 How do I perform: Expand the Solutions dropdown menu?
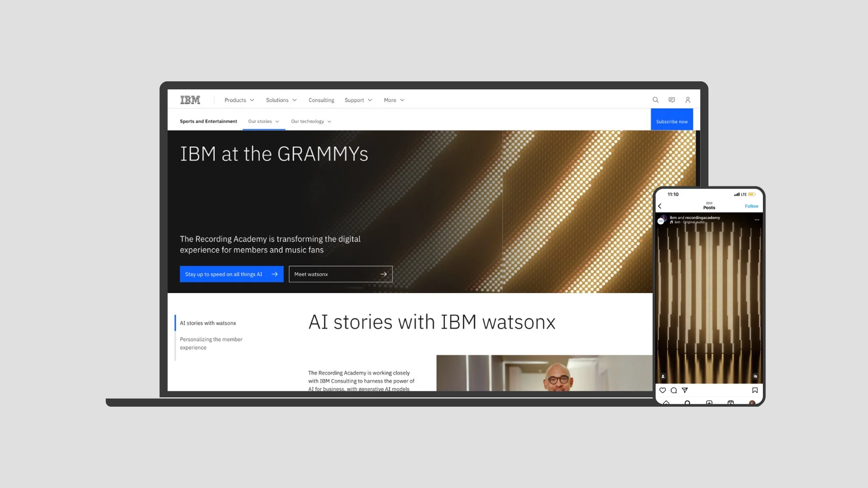click(x=281, y=100)
